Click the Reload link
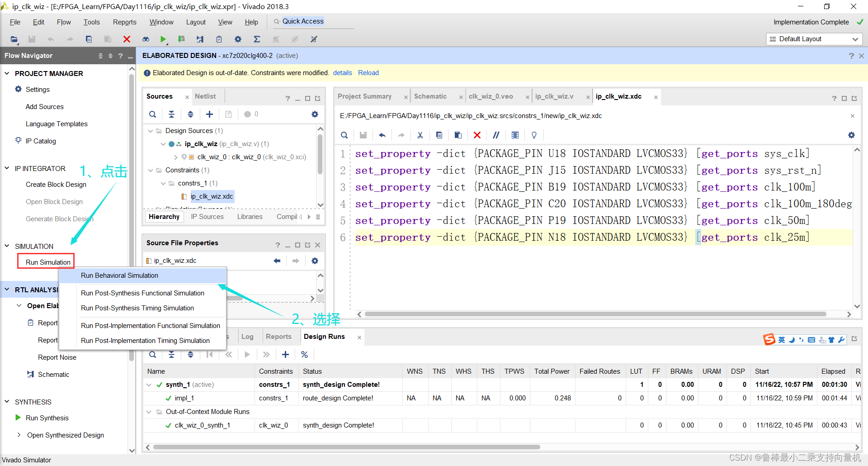This screenshot has height=466, width=868. click(368, 73)
